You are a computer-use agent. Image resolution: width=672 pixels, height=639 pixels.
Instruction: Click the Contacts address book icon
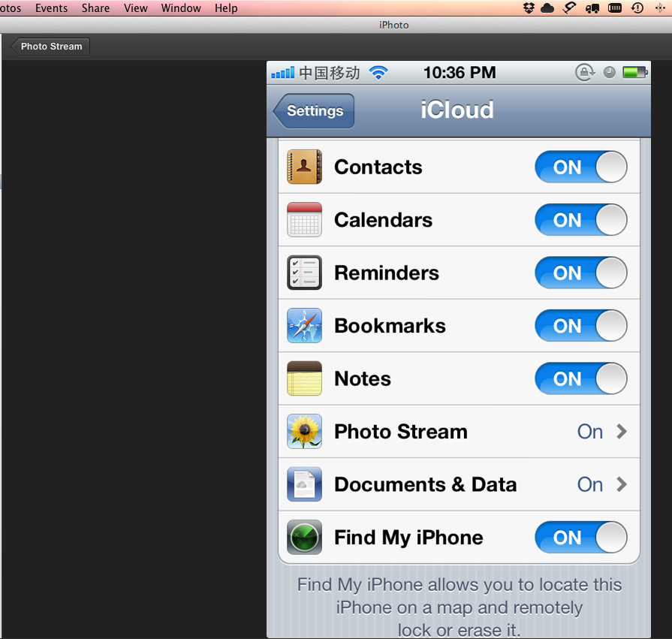(304, 167)
